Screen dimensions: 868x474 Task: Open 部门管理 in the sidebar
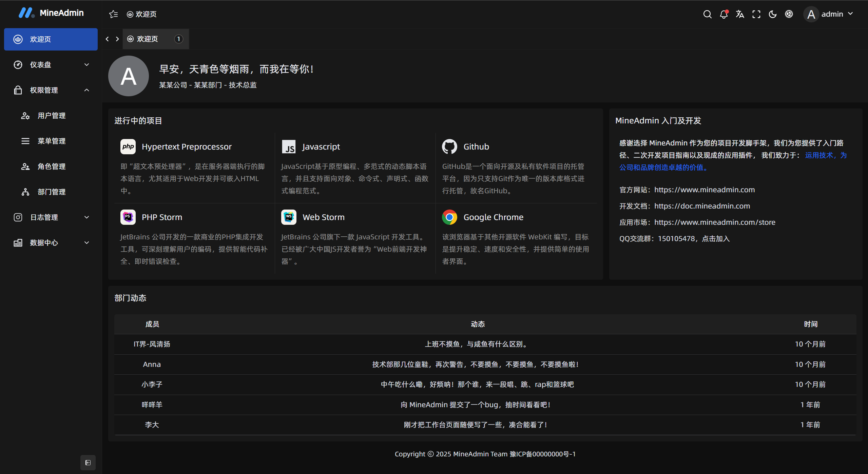coord(52,192)
